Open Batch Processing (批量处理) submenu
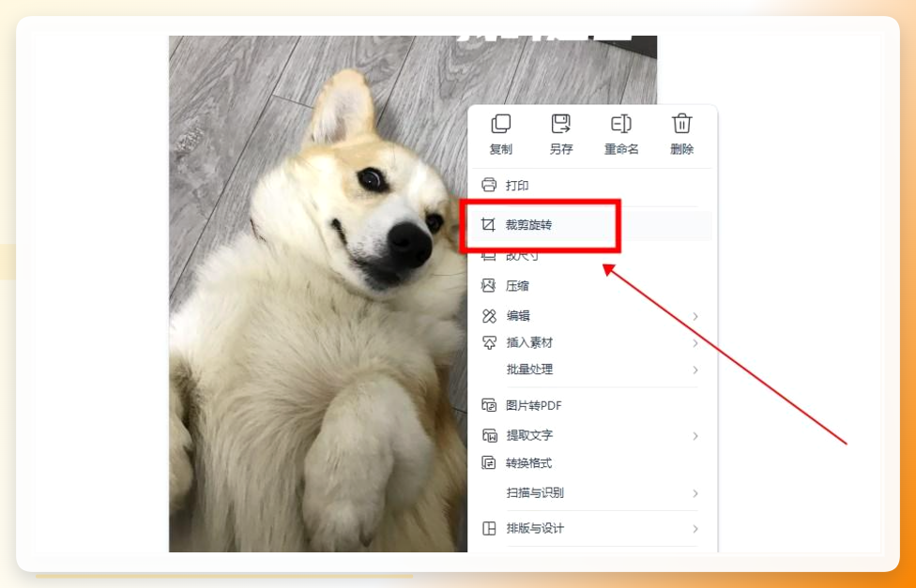916x588 pixels. 592,369
